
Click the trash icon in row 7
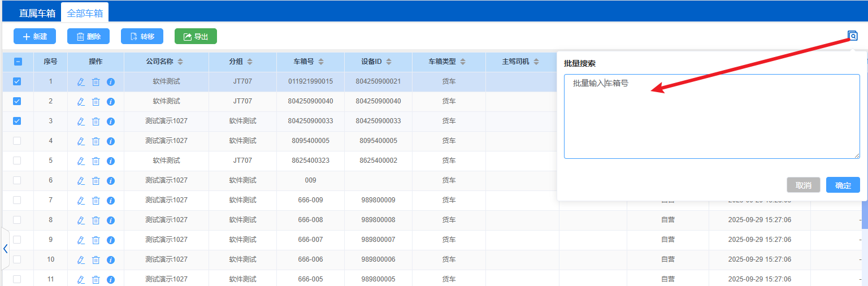click(x=96, y=201)
